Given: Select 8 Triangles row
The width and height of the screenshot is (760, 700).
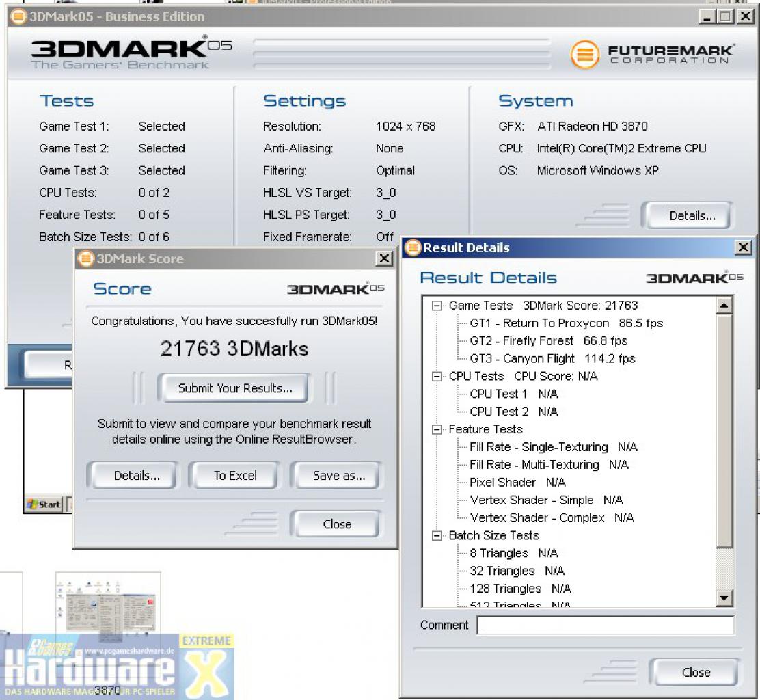Looking at the screenshot, I should point(514,553).
